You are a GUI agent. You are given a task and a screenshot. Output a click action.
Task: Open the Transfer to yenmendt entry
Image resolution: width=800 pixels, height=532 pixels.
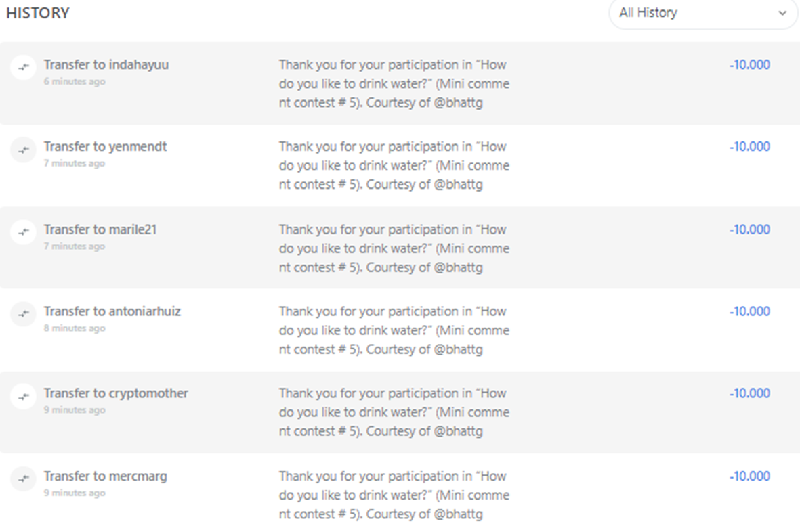[x=105, y=147]
